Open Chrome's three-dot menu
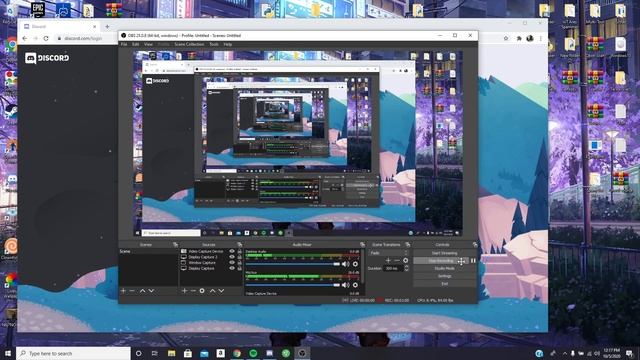 point(541,38)
